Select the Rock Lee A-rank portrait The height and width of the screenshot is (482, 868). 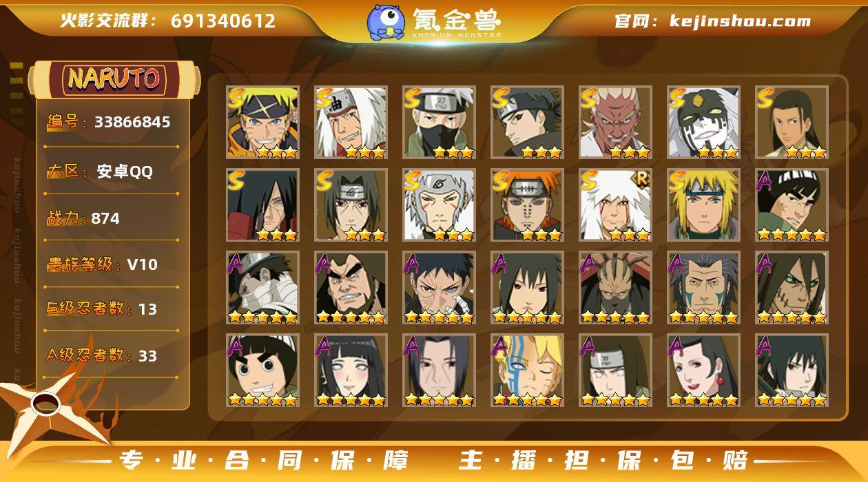[262, 370]
